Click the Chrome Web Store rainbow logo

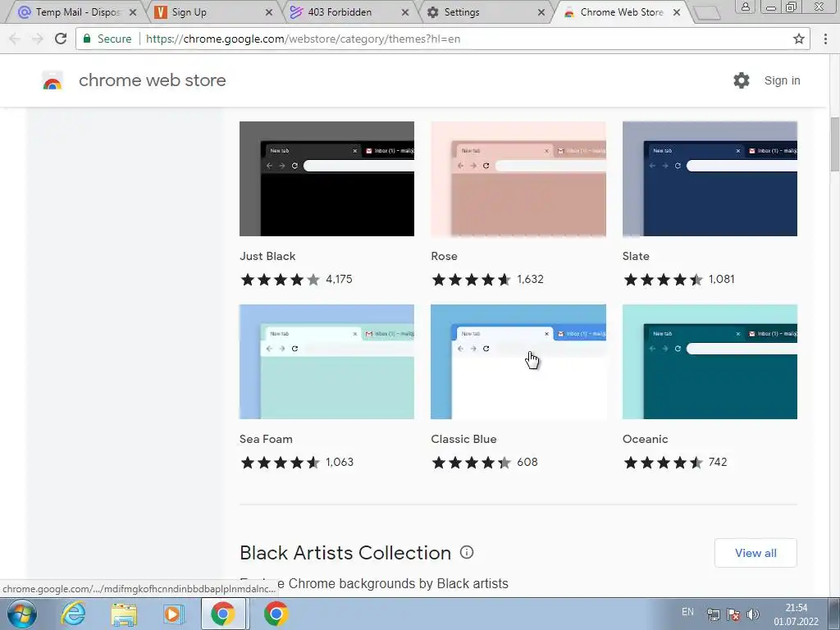(x=52, y=80)
